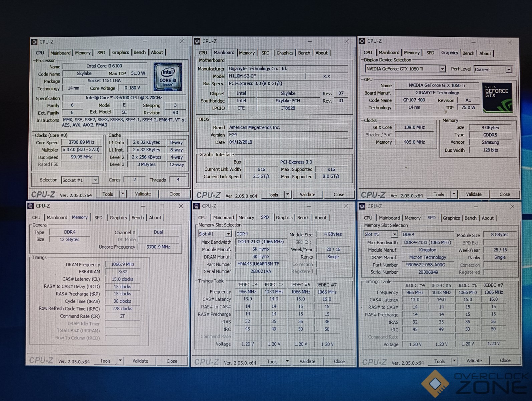Open Tools dropdown arrow in the Intel processor window
Image resolution: width=532 pixels, height=401 pixels.
pos(122,194)
